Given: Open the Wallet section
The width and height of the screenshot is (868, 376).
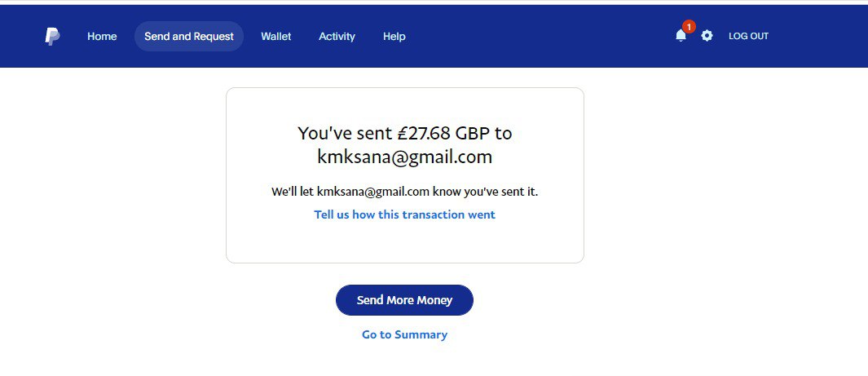Looking at the screenshot, I should point(276,37).
